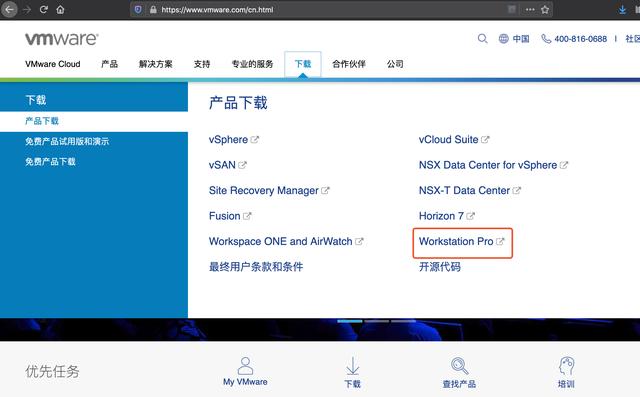Open the Fusion download link
The width and height of the screenshot is (640, 397).
tap(224, 216)
